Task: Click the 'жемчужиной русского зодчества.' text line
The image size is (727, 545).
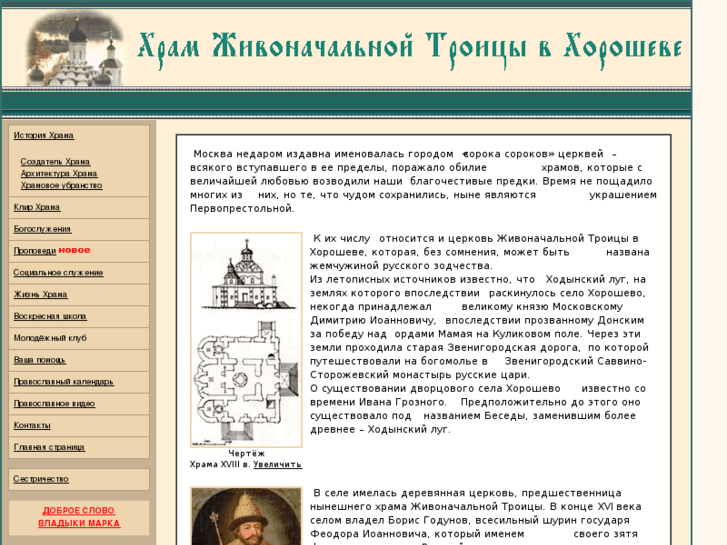Action: 401,266
